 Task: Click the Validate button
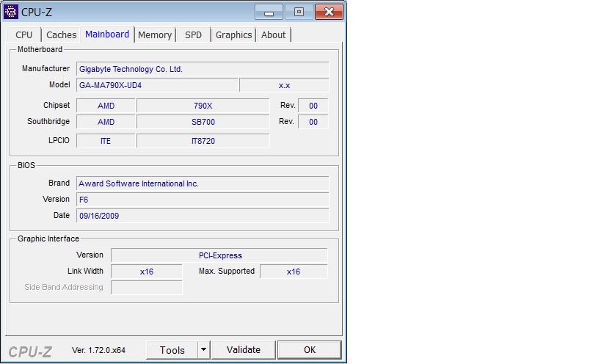click(x=244, y=350)
